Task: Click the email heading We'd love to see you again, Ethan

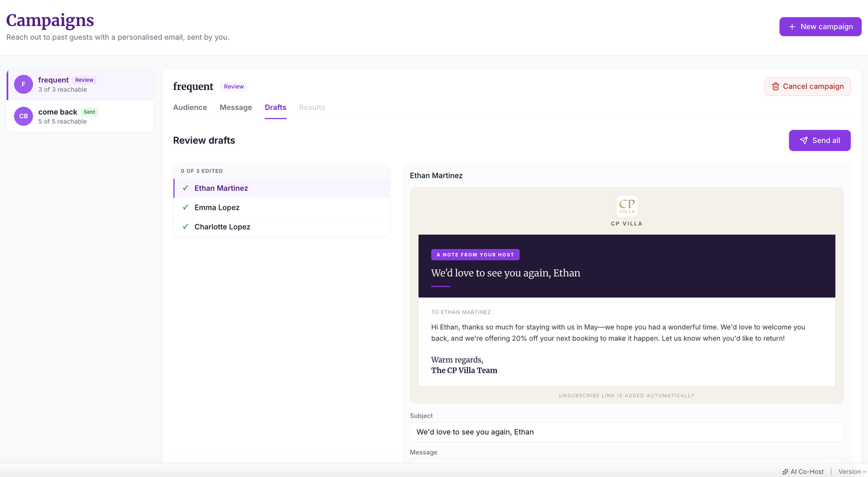Action: [505, 273]
